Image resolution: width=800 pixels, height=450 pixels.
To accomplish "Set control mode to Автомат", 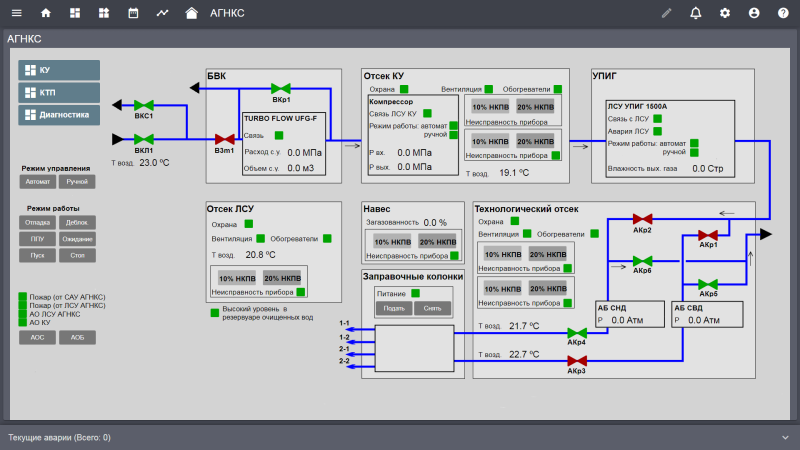I will click(38, 182).
